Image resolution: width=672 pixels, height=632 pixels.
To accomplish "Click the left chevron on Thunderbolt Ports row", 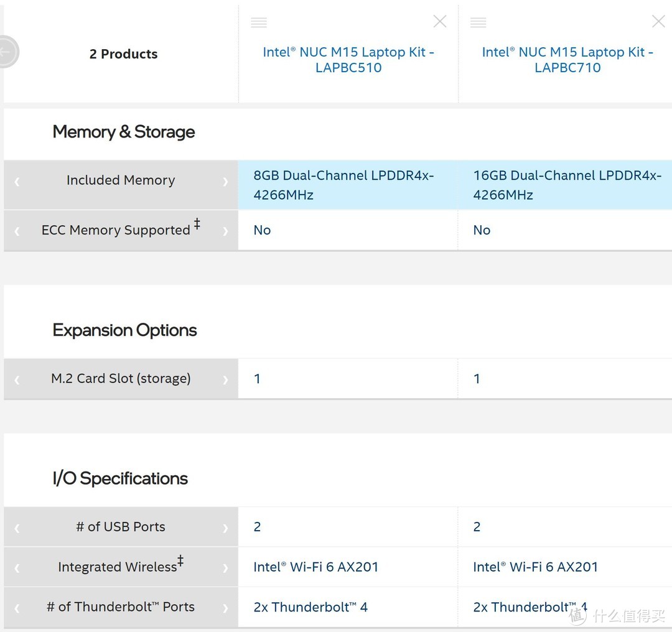I will 17,606.
